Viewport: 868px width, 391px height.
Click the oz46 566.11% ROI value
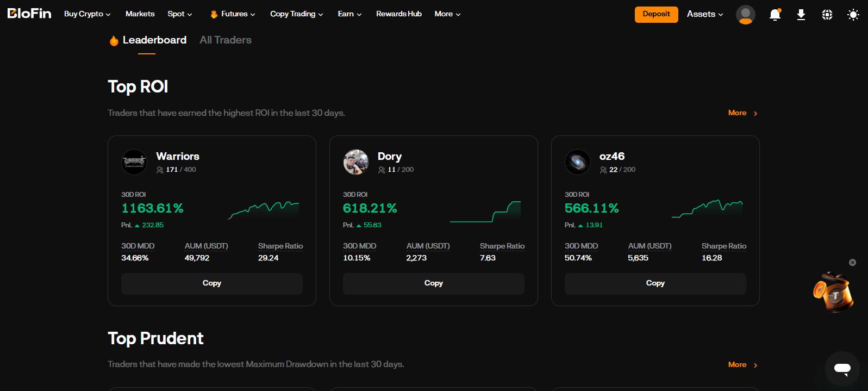pyautogui.click(x=591, y=208)
